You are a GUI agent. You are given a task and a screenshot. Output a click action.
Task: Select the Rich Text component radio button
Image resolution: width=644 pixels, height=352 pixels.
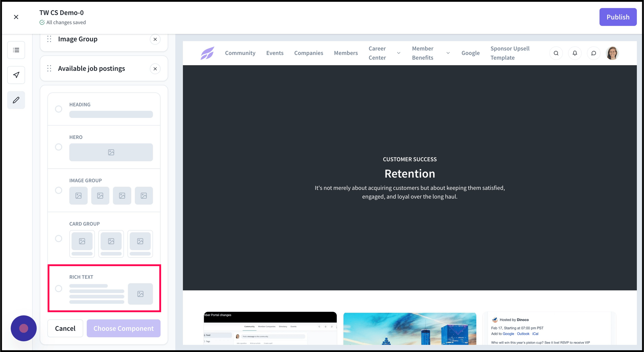58,289
